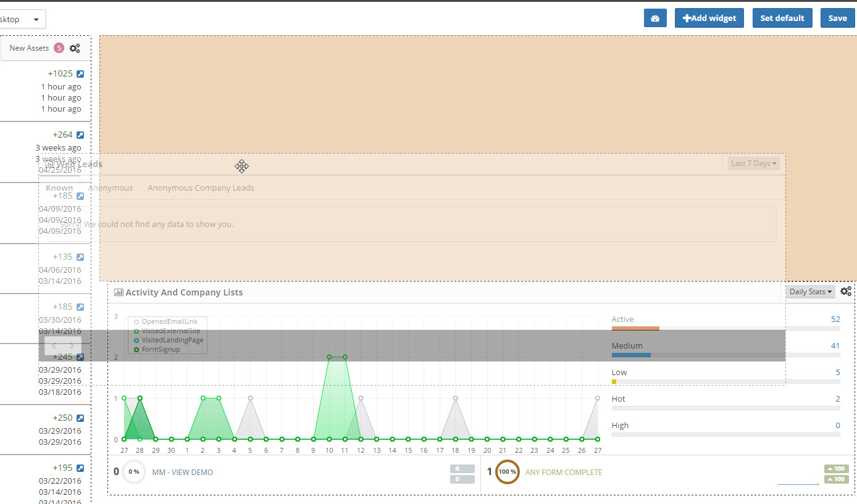Open external link icon beside +250
Screen dimensions: 857x504
(80, 418)
